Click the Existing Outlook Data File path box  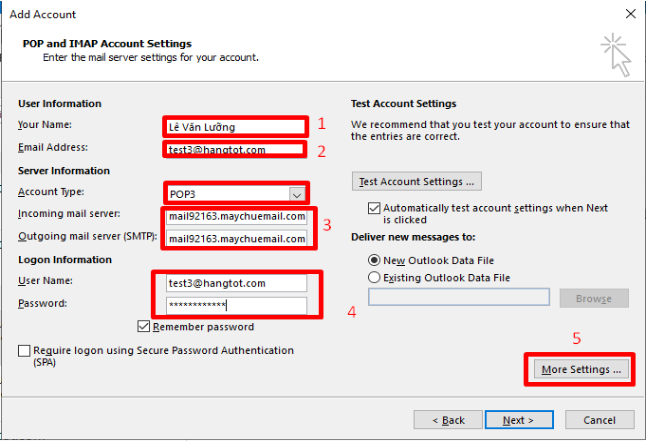click(x=459, y=297)
